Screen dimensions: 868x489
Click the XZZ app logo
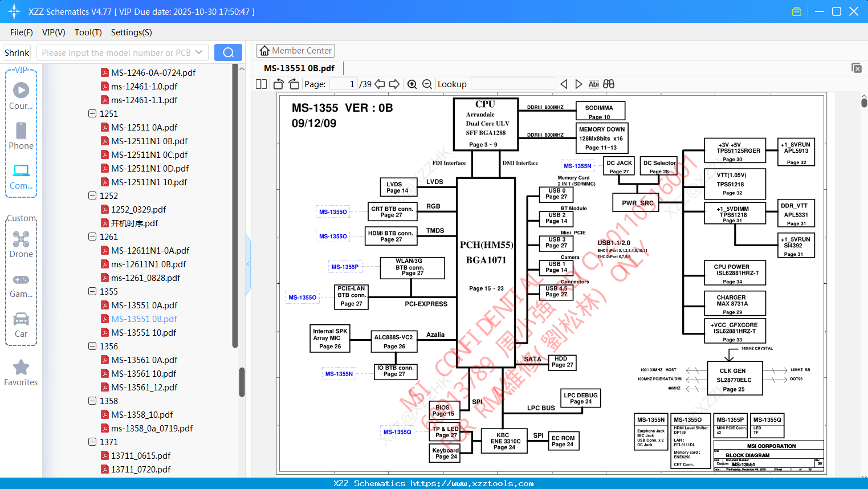[14, 11]
